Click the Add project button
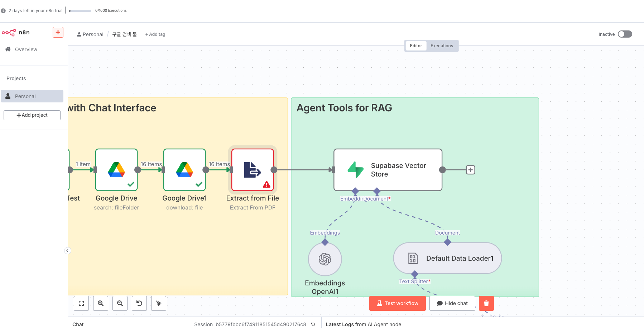644x328 pixels. coord(32,115)
